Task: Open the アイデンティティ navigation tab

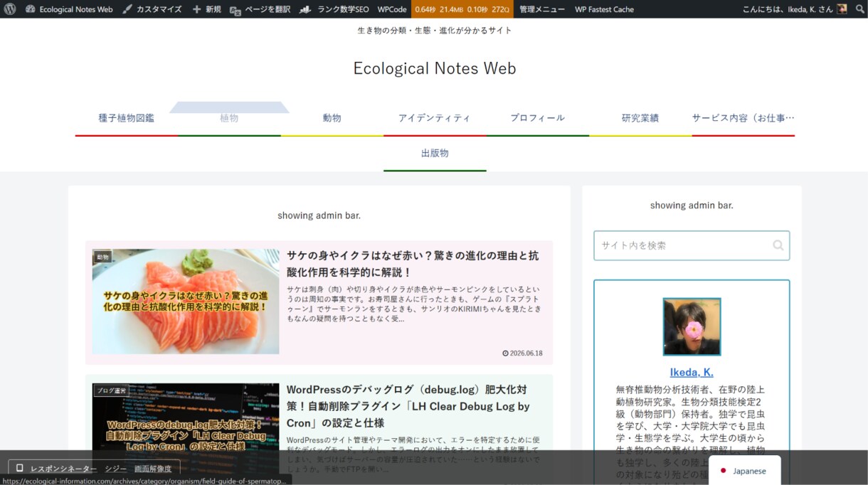Action: [435, 118]
